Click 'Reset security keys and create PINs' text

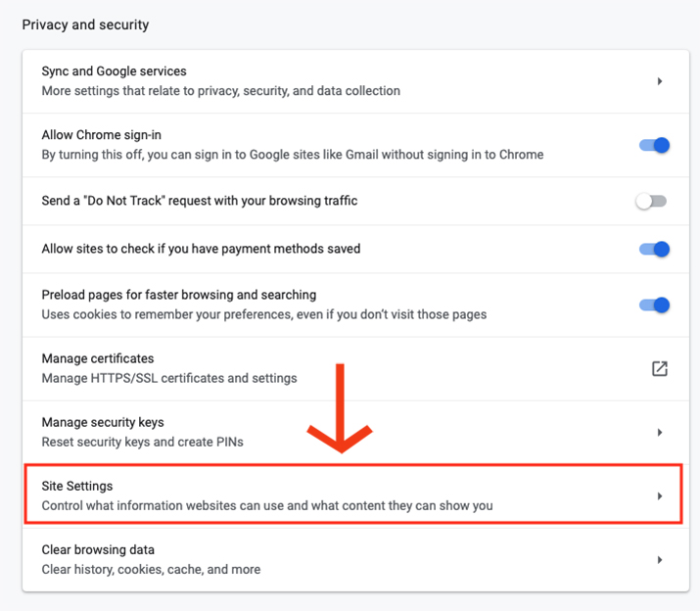[x=142, y=443]
